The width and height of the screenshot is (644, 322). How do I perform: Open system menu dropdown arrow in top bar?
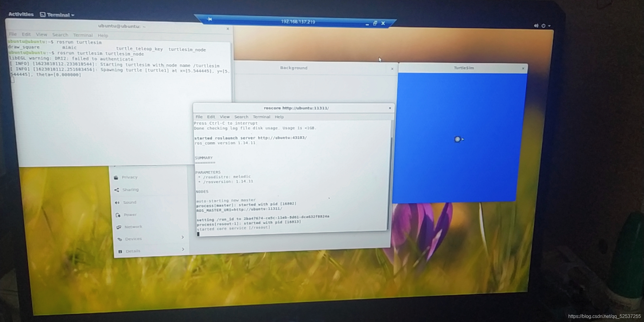[x=549, y=26]
